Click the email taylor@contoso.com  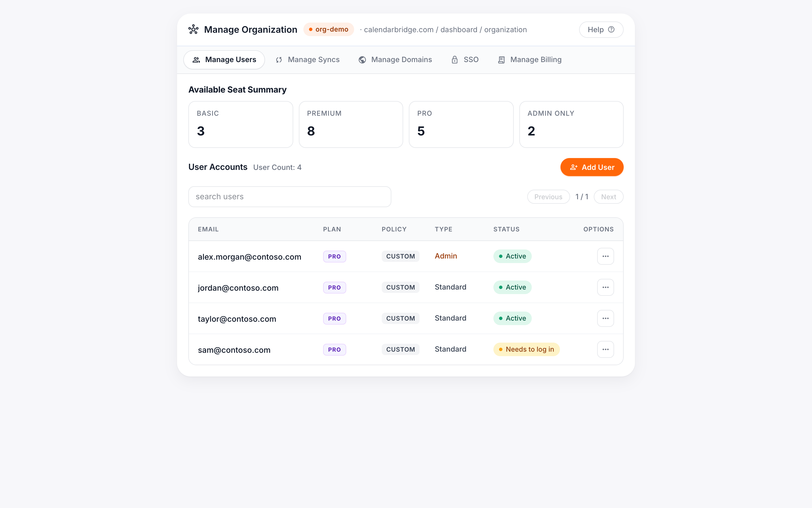(x=237, y=319)
